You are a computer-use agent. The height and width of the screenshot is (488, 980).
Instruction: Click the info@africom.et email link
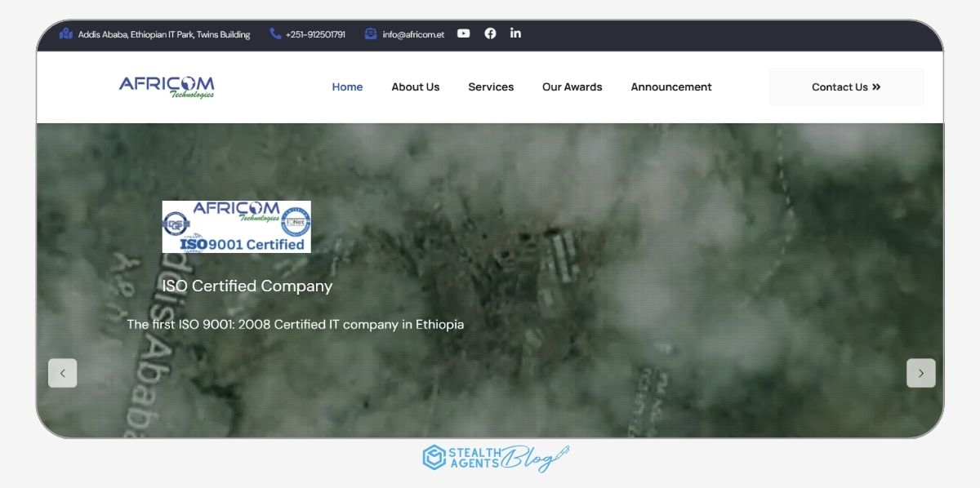413,35
